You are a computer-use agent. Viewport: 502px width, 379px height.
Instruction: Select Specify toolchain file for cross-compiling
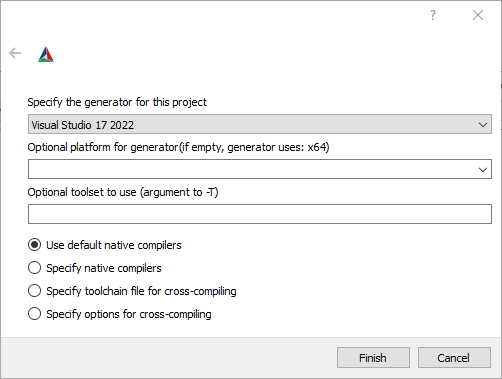click(x=132, y=291)
